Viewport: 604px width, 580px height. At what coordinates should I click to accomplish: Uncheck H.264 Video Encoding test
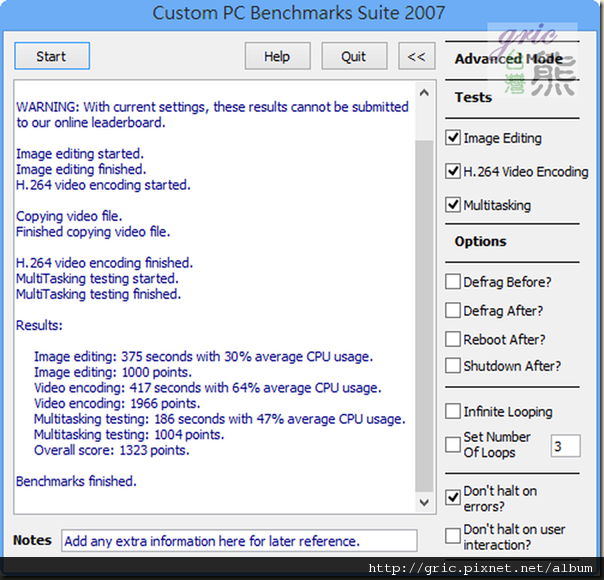(453, 171)
